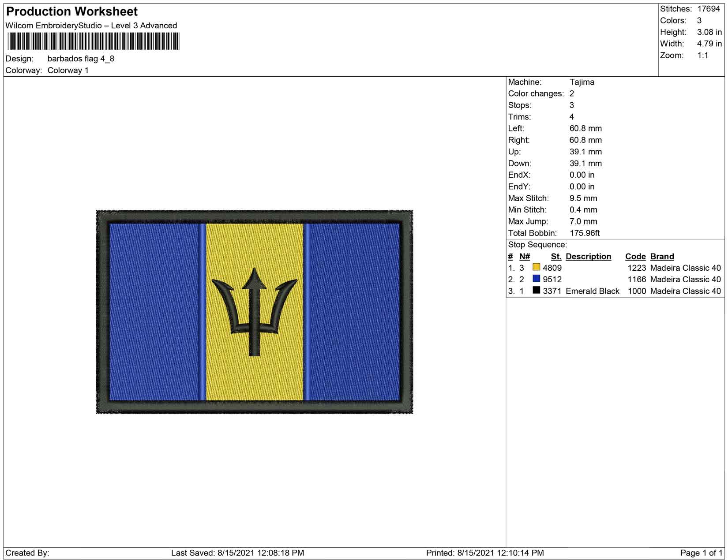The height and width of the screenshot is (560, 728).
Task: Click the 'Down:' label
Action: pos(519,164)
